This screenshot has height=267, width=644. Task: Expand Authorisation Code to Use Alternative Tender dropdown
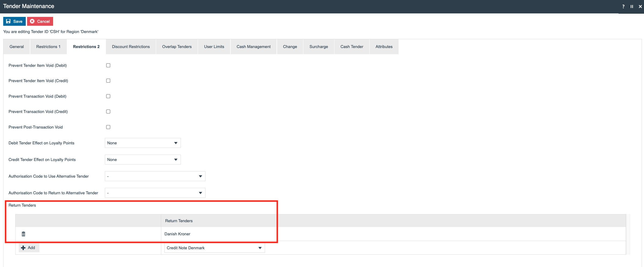click(155, 176)
